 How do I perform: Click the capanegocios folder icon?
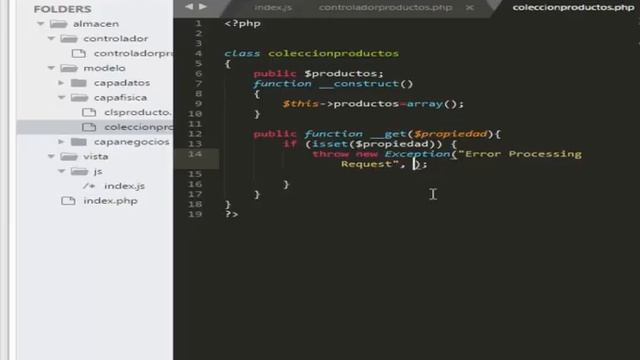tap(79, 142)
